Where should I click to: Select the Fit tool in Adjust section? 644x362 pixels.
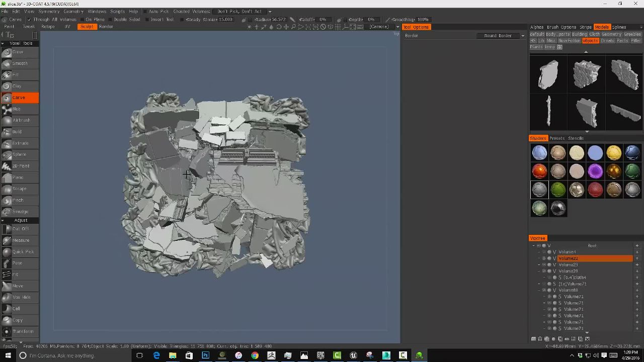pyautogui.click(x=19, y=275)
